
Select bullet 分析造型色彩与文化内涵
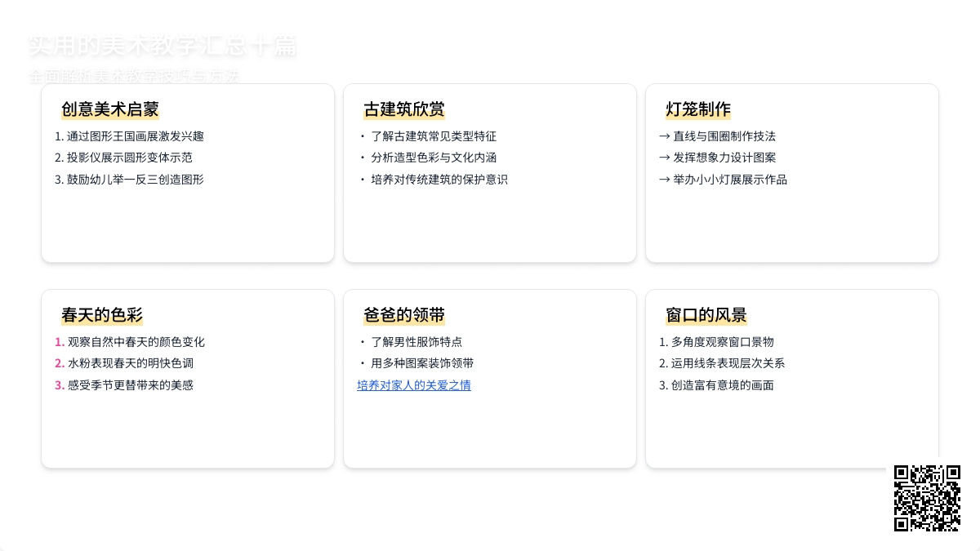point(433,158)
